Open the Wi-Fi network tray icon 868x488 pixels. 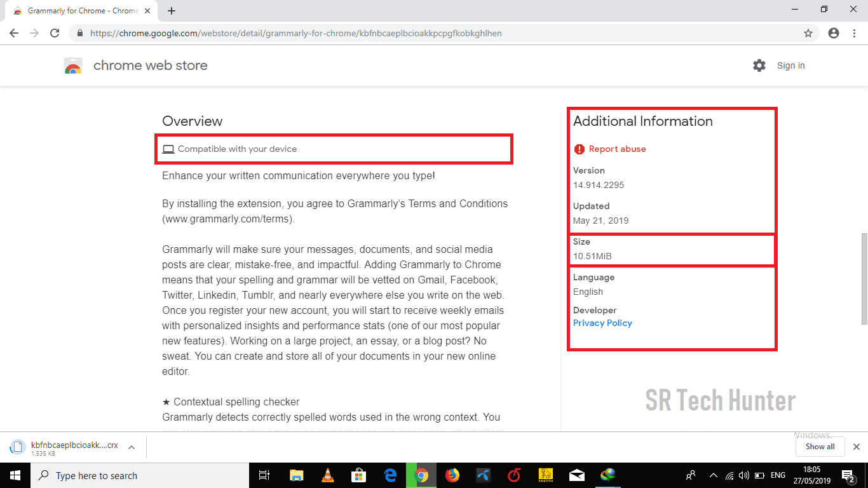729,475
